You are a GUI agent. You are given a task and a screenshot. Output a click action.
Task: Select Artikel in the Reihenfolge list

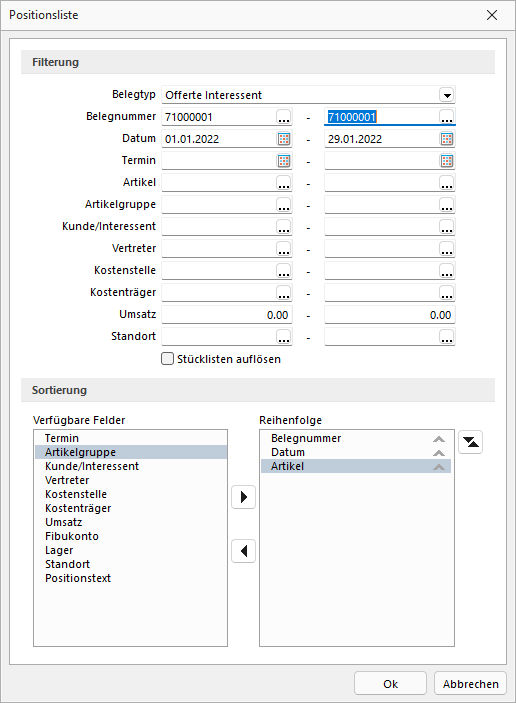pos(356,466)
